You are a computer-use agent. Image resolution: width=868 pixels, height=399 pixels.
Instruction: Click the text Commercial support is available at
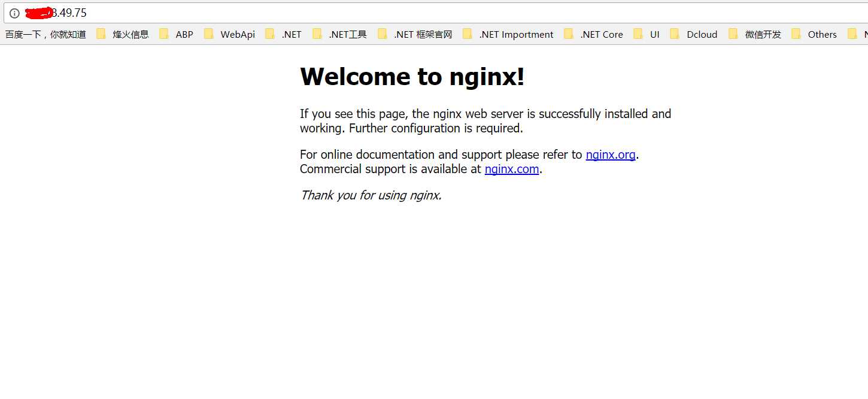click(390, 169)
